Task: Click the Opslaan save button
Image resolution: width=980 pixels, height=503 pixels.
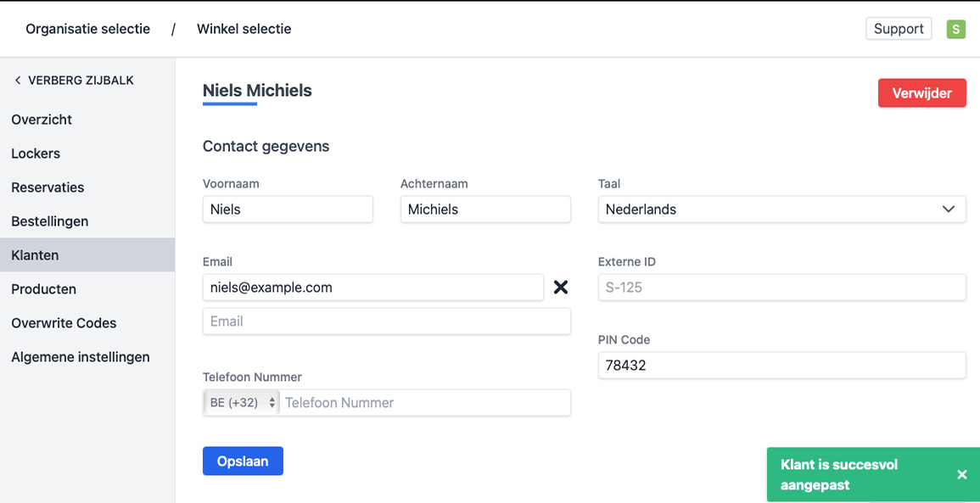Action: (x=243, y=461)
